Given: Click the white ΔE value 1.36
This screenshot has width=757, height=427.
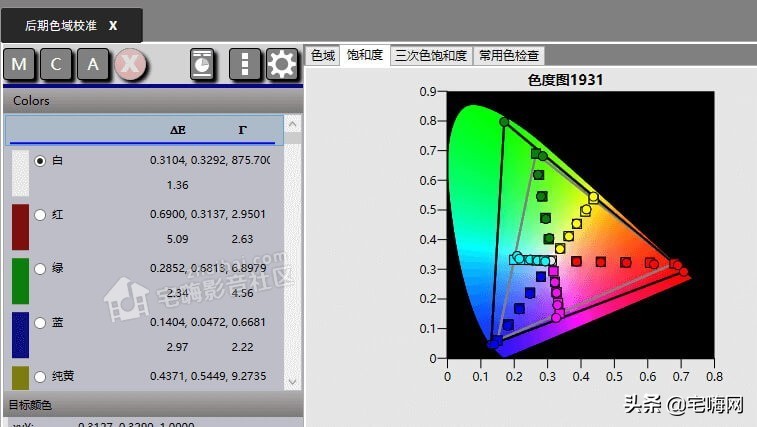Looking at the screenshot, I should pyautogui.click(x=178, y=185).
